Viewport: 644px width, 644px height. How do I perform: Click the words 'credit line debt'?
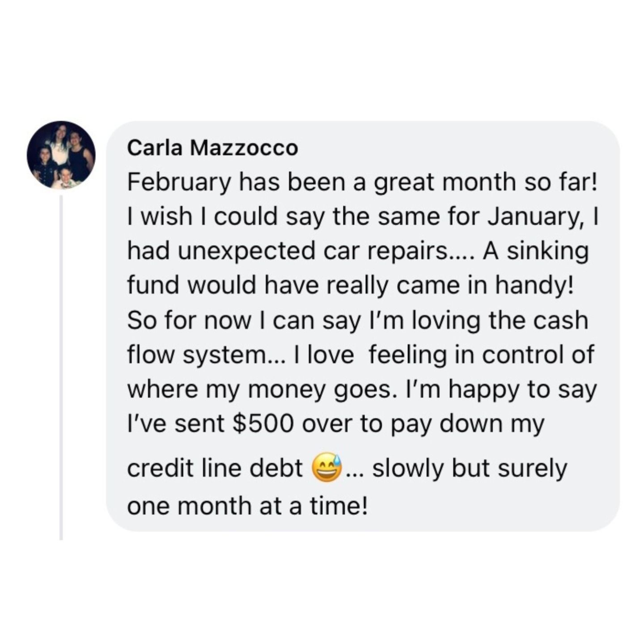click(x=215, y=468)
